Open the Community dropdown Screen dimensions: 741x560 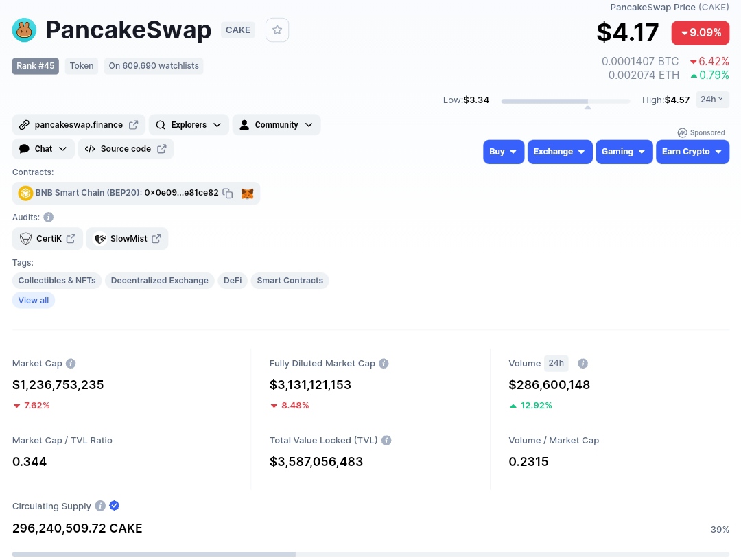[x=276, y=125]
